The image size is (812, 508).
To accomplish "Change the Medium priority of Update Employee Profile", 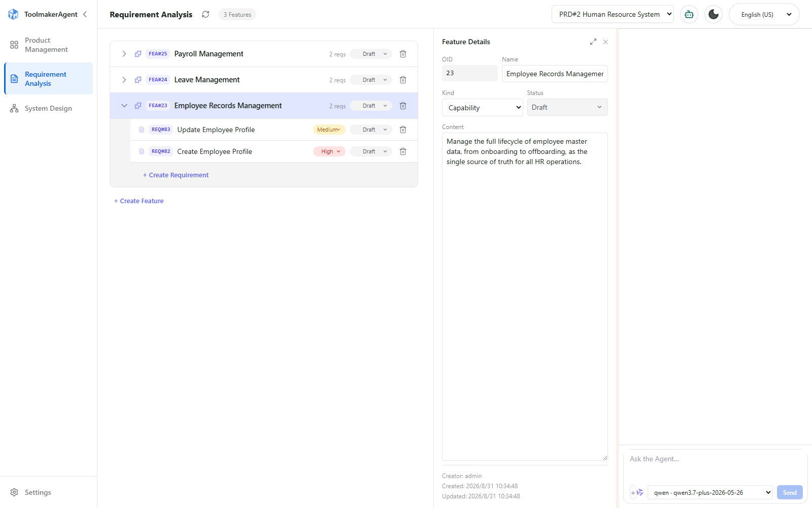I will pos(329,130).
